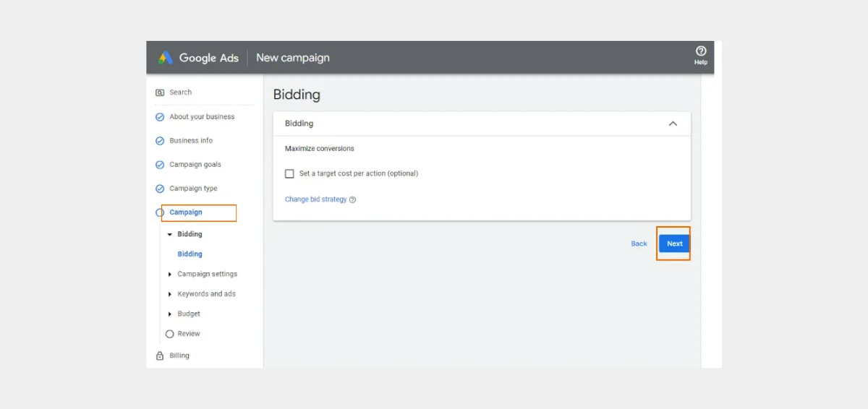Image resolution: width=868 pixels, height=409 pixels.
Task: Click the checkmark beside About your business
Action: point(160,117)
